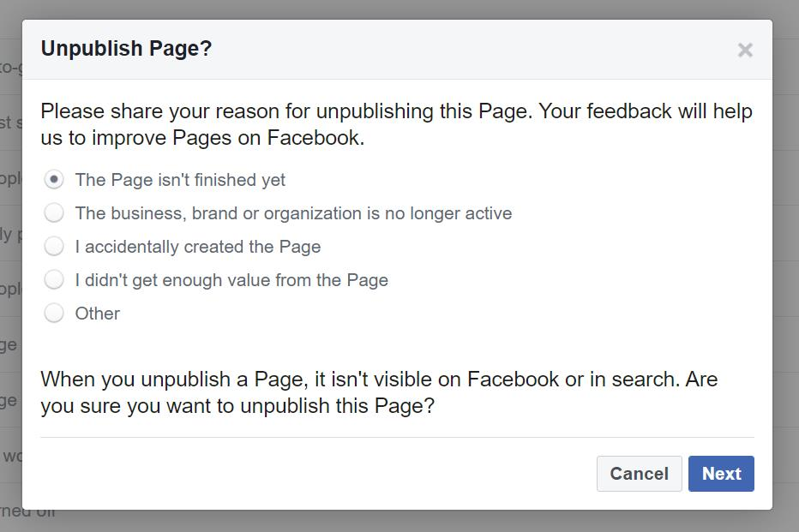
Task: Click the "The Page isn't finished yet" label text
Action: pos(180,180)
